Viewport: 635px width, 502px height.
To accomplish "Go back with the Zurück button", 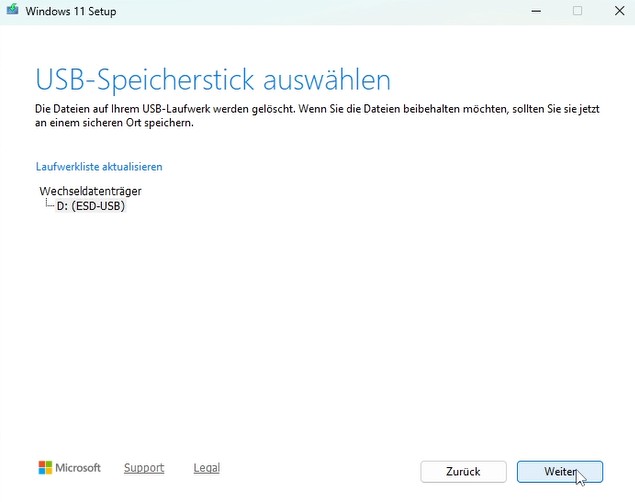I will click(x=463, y=472).
